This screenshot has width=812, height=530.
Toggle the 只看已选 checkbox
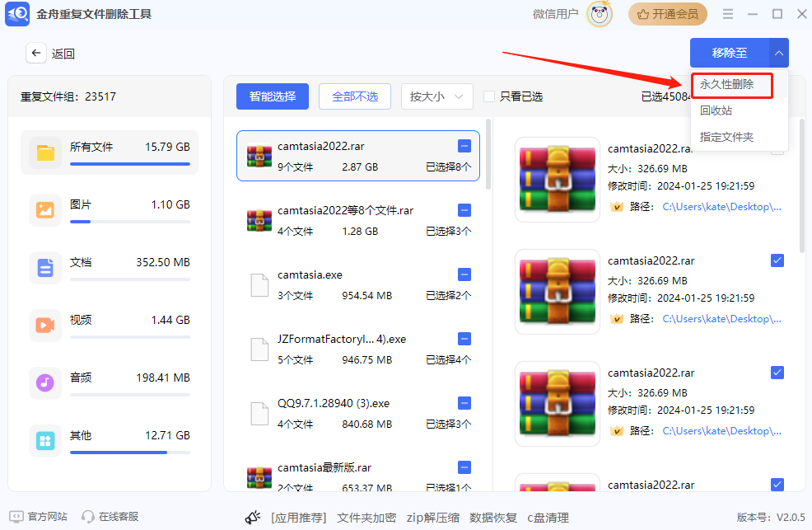pos(489,96)
